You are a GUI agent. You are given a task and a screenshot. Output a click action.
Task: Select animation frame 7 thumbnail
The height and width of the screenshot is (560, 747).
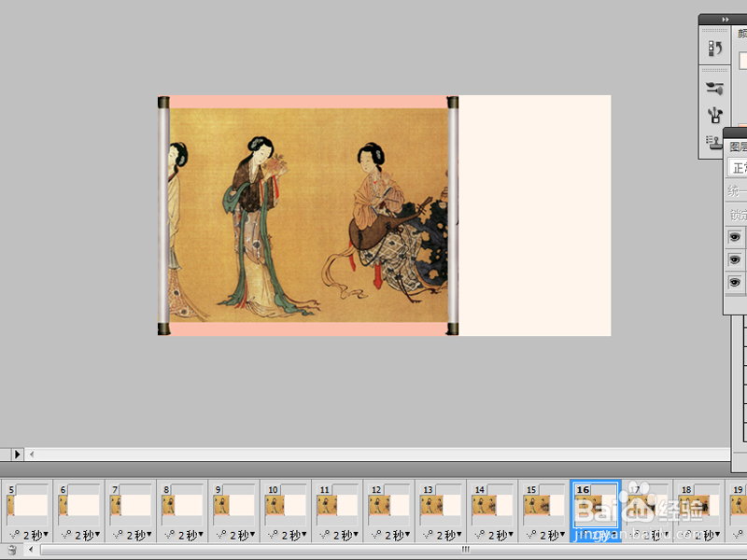coord(131,504)
